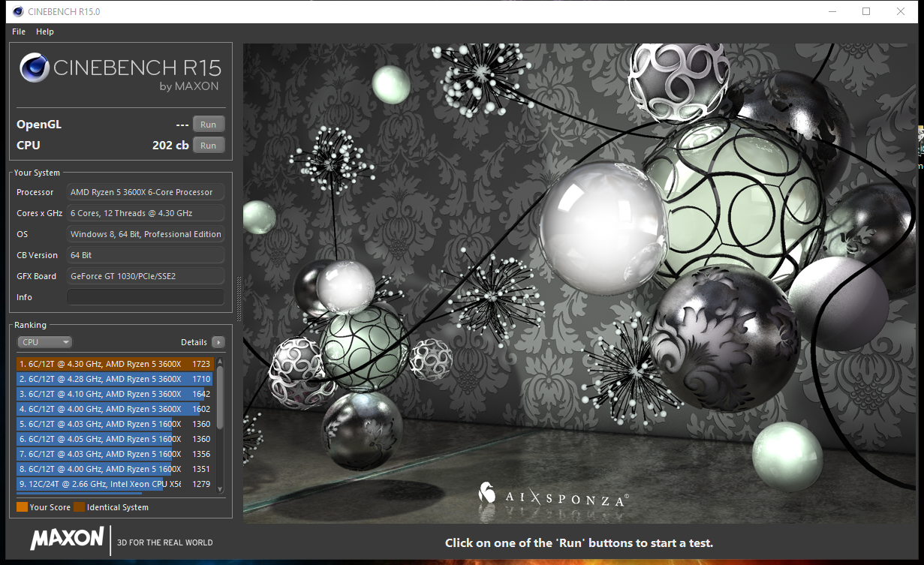The image size is (924, 565).
Task: Run the OpenGL benchmark test
Action: click(209, 125)
